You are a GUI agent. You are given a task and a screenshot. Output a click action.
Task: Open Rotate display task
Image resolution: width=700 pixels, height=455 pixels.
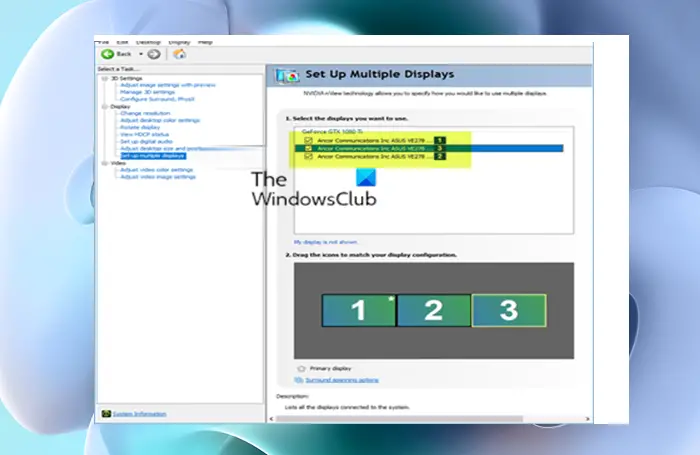coord(140,127)
